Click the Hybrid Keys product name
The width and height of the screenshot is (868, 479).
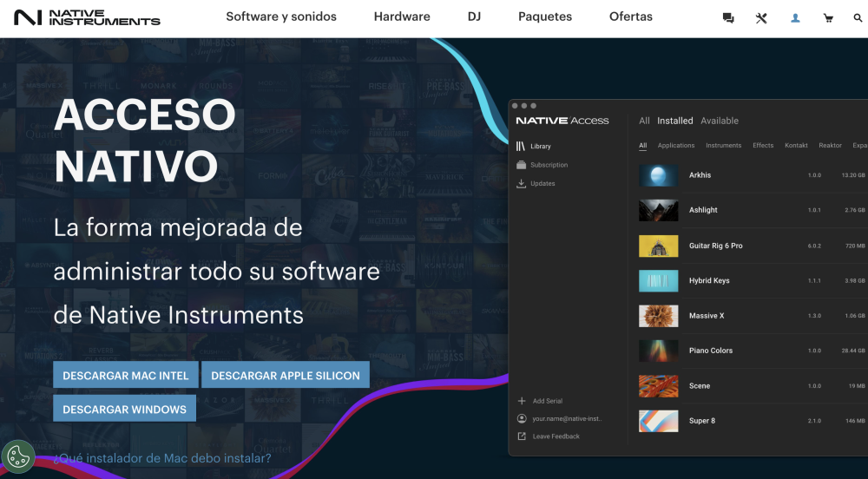click(x=709, y=280)
